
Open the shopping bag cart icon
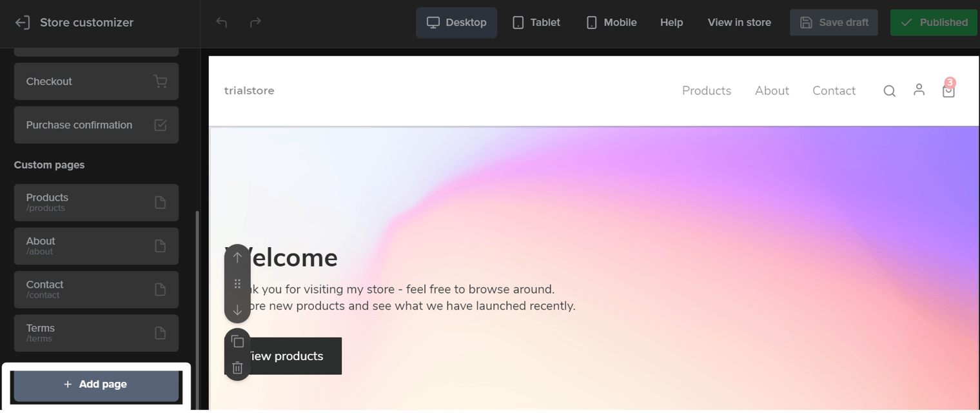pyautogui.click(x=948, y=91)
